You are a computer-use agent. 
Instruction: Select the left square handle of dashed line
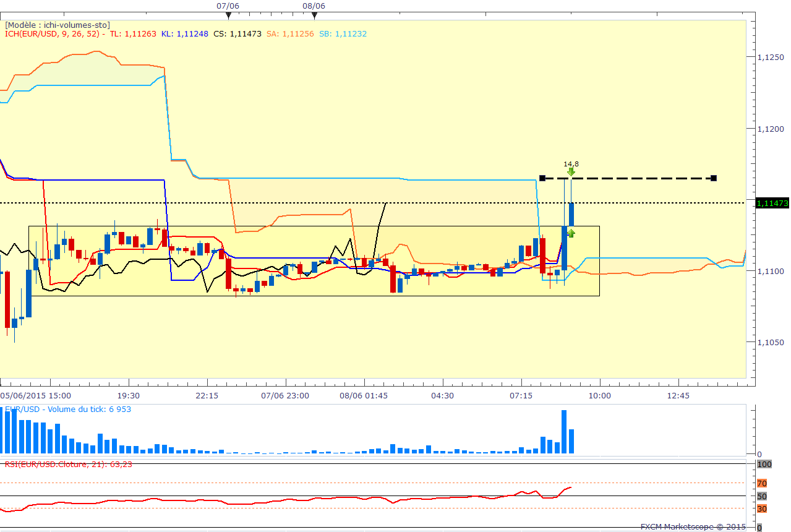click(x=542, y=178)
